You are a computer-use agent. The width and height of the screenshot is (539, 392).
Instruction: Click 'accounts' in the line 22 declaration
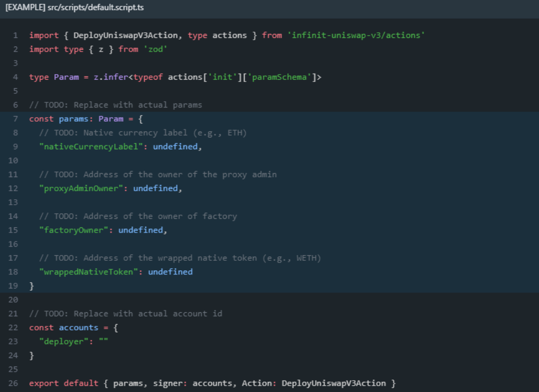[79, 328]
